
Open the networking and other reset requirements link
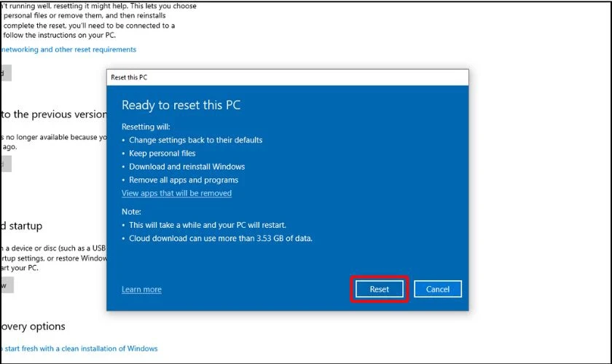(68, 50)
